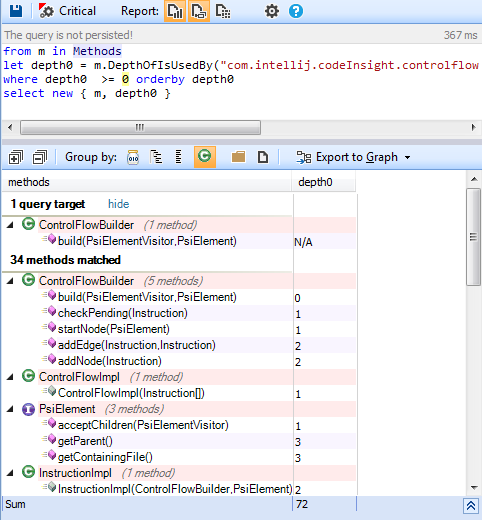The image size is (482, 520).
Task: Click the third Report list icon
Action: click(223, 11)
